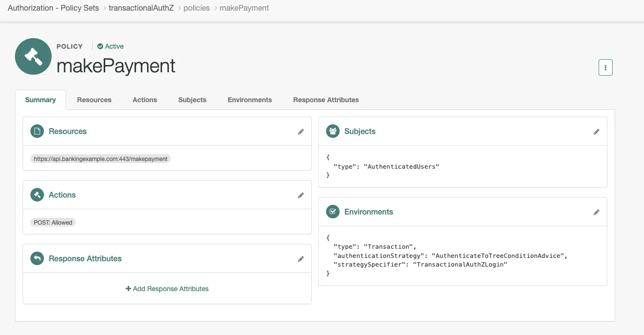Open the Environments tab
Screen dimensions: 644x335
249,100
